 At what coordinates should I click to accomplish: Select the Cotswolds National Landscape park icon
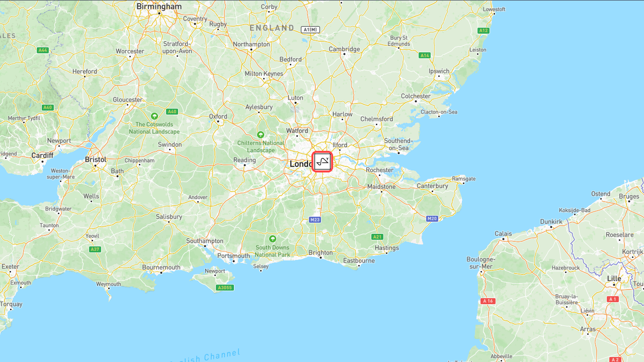[x=154, y=116]
